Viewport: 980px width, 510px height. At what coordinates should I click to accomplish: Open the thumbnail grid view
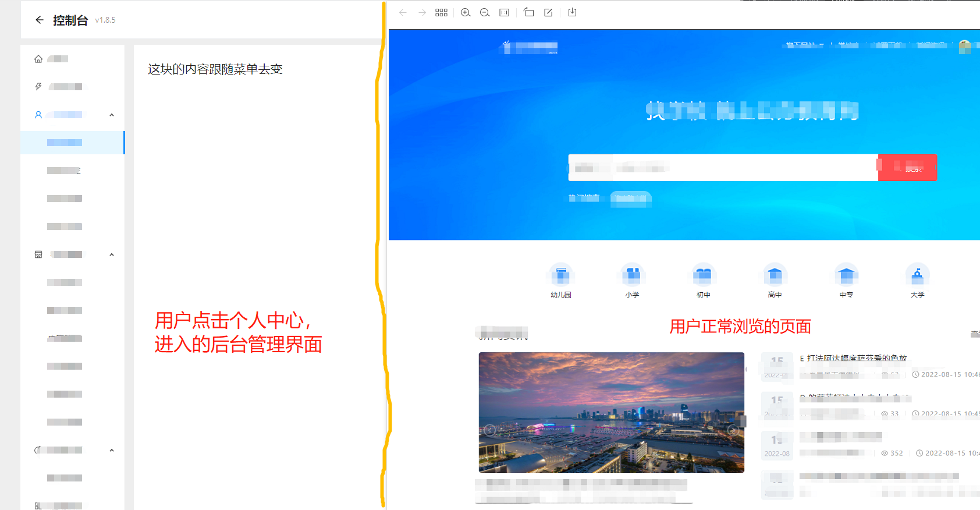coord(441,12)
